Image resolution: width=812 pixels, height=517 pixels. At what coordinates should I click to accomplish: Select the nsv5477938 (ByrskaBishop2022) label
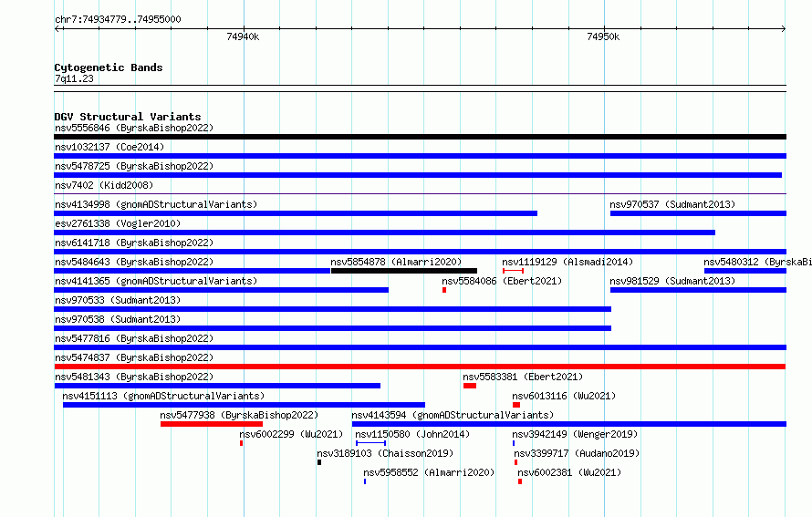point(239,415)
